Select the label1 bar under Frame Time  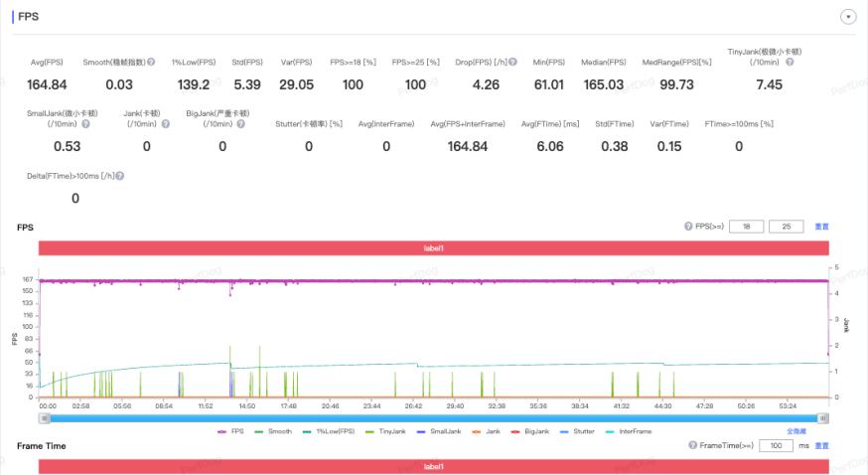point(433,467)
